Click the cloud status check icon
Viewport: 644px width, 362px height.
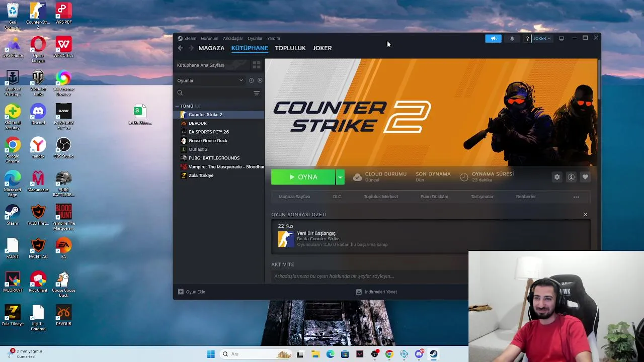(x=357, y=177)
